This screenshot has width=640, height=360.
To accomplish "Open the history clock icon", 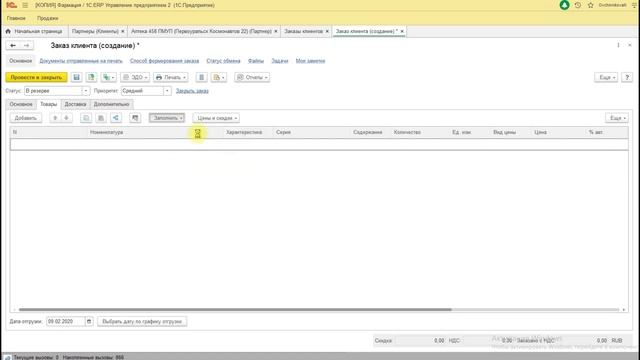I will [x=578, y=5].
